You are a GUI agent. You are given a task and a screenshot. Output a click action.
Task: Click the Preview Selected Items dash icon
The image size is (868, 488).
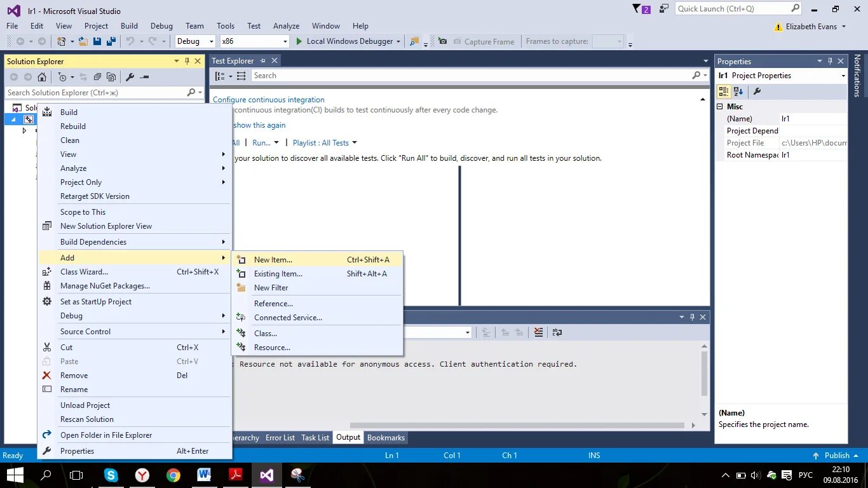click(x=144, y=77)
